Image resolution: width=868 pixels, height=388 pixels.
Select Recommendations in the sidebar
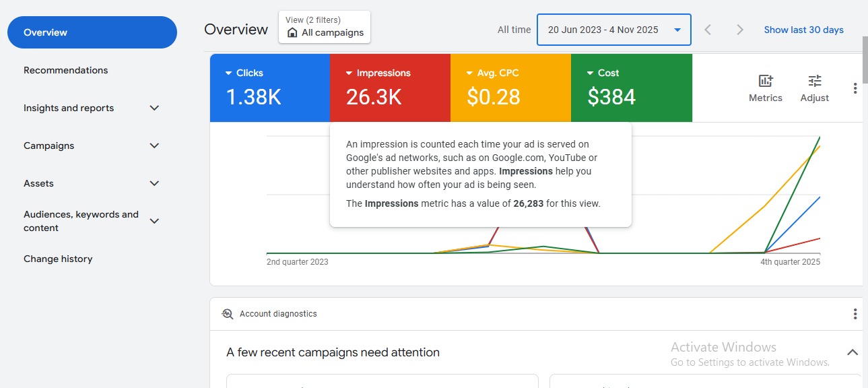(x=65, y=70)
